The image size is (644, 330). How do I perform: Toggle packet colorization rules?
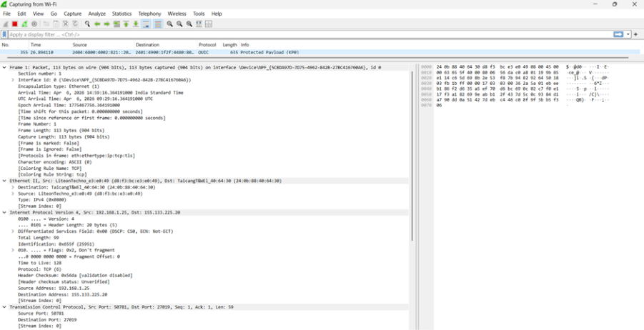(158, 24)
